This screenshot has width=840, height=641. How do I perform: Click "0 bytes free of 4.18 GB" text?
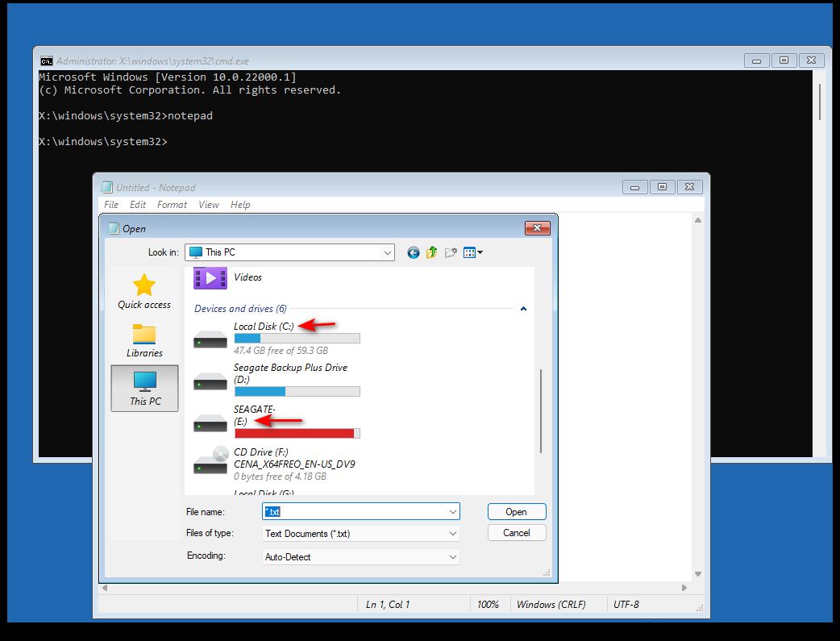point(280,477)
